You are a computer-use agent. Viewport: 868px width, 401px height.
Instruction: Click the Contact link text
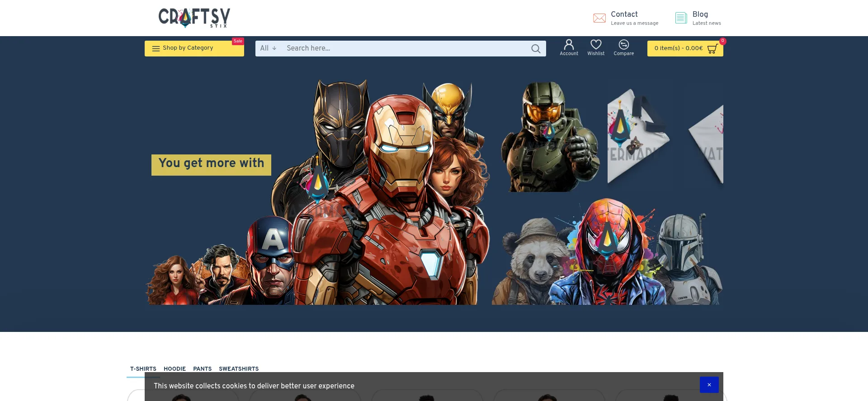(x=624, y=14)
